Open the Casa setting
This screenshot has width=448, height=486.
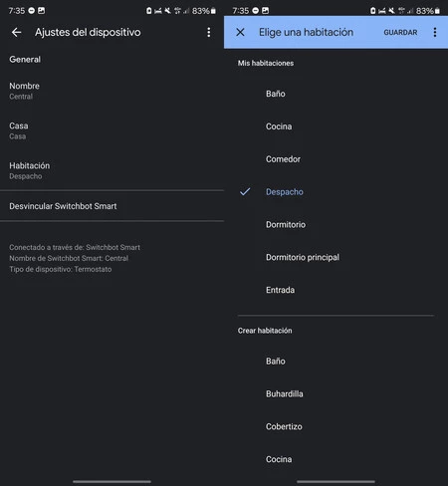pyautogui.click(x=112, y=130)
